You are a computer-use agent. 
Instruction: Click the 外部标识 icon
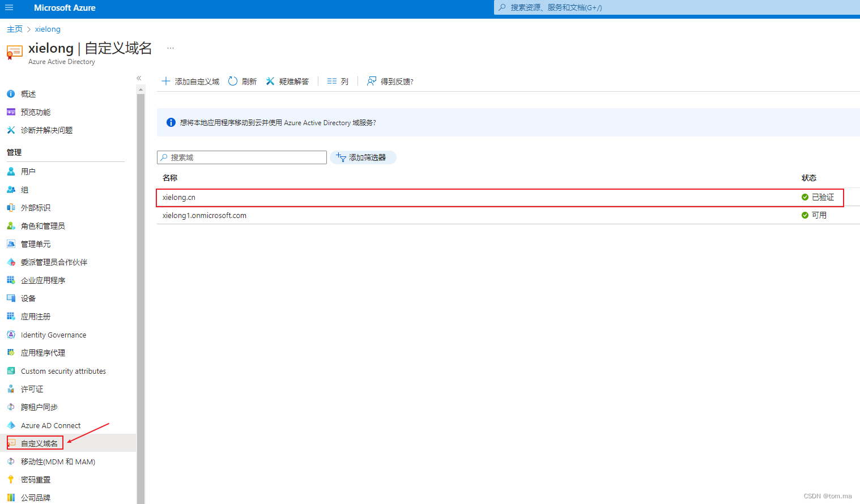point(11,208)
